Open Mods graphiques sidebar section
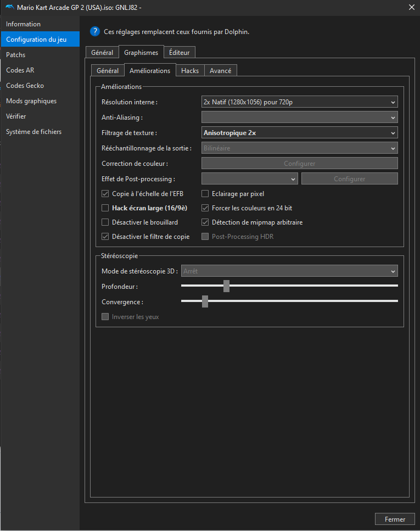Image resolution: width=420 pixels, height=531 pixels. click(31, 101)
